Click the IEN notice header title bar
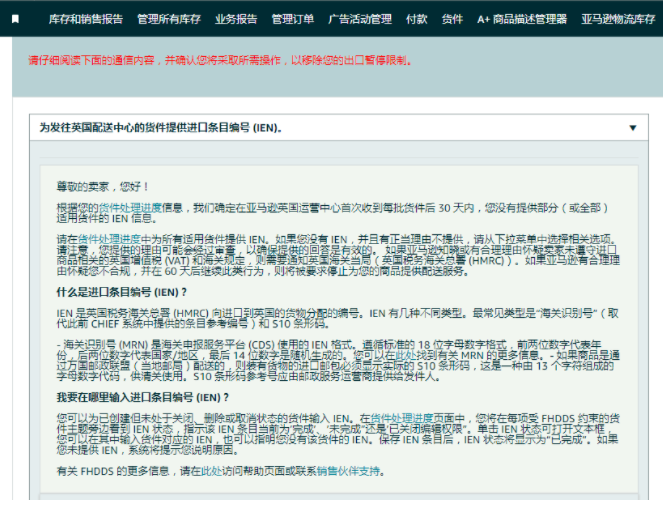The width and height of the screenshot is (663, 507). coord(339,128)
